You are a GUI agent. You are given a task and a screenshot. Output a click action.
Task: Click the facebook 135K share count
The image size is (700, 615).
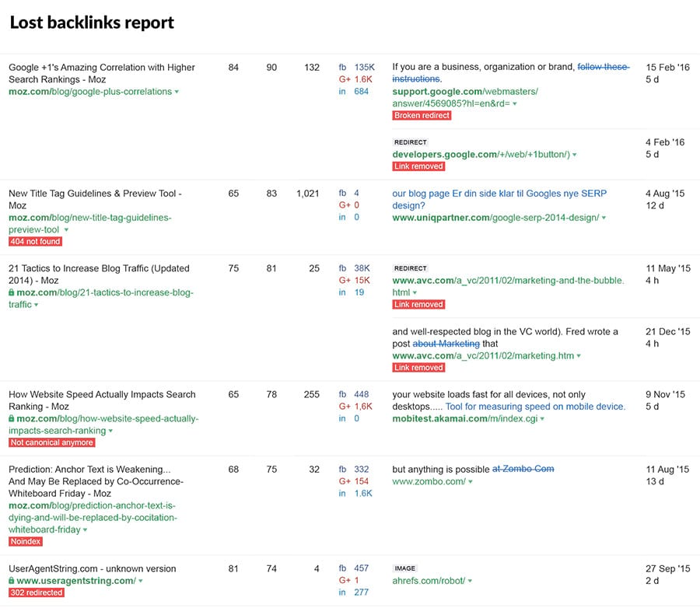pos(364,68)
